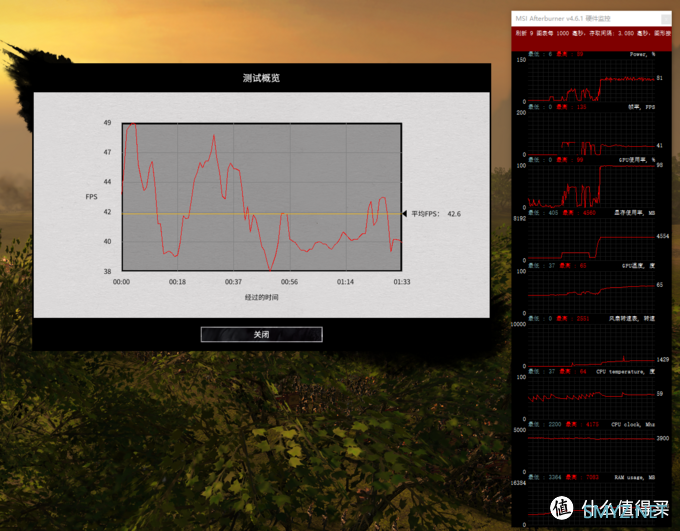680x531 pixels.
Task: Select the 显存使用率 MB memory graph
Action: click(x=590, y=240)
